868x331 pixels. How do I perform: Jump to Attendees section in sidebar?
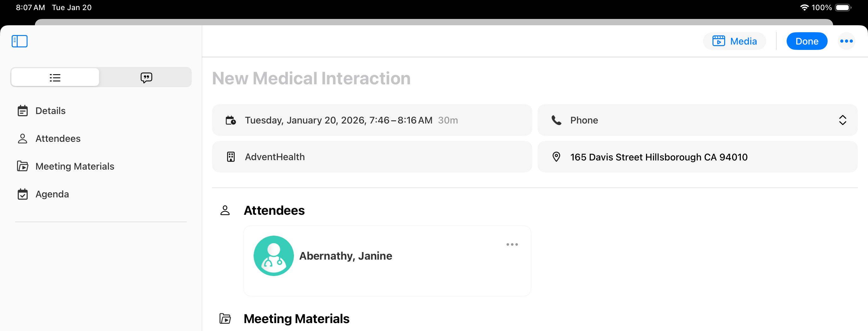58,138
